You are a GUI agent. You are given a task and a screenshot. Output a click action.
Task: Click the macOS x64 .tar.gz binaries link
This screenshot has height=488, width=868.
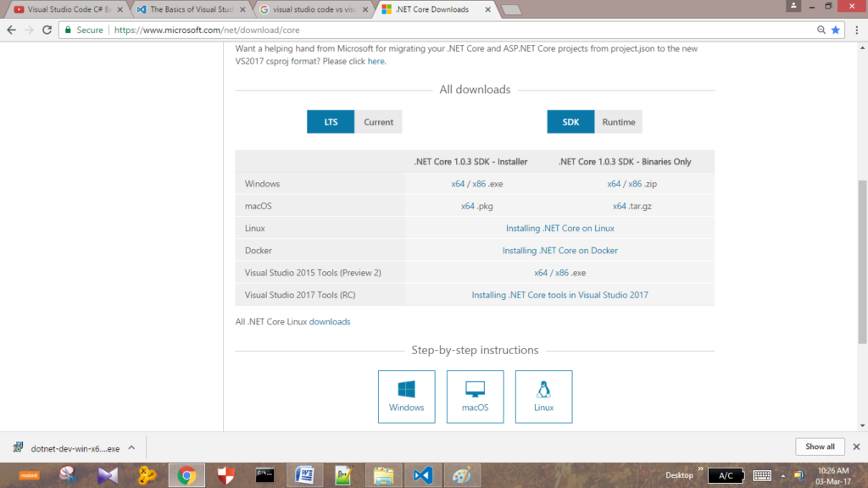pos(620,206)
